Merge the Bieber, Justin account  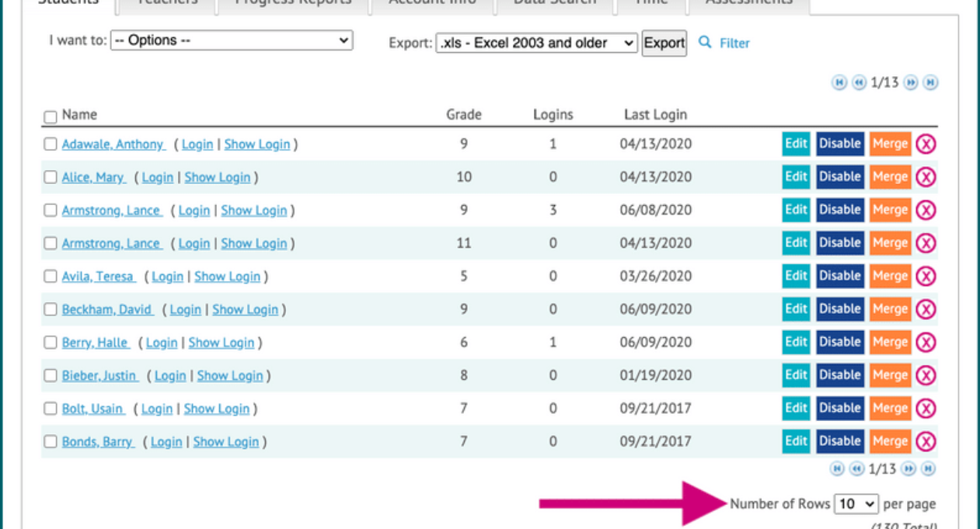click(x=890, y=375)
